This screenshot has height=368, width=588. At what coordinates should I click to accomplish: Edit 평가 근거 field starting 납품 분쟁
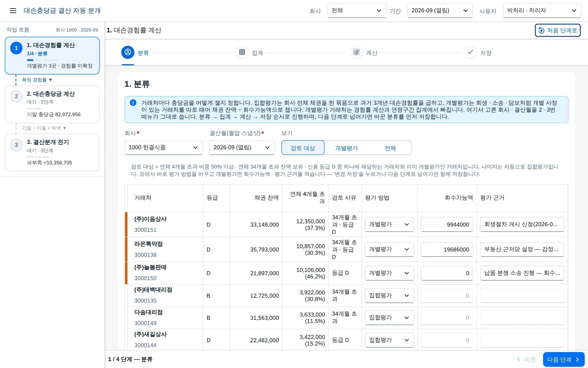(522, 273)
